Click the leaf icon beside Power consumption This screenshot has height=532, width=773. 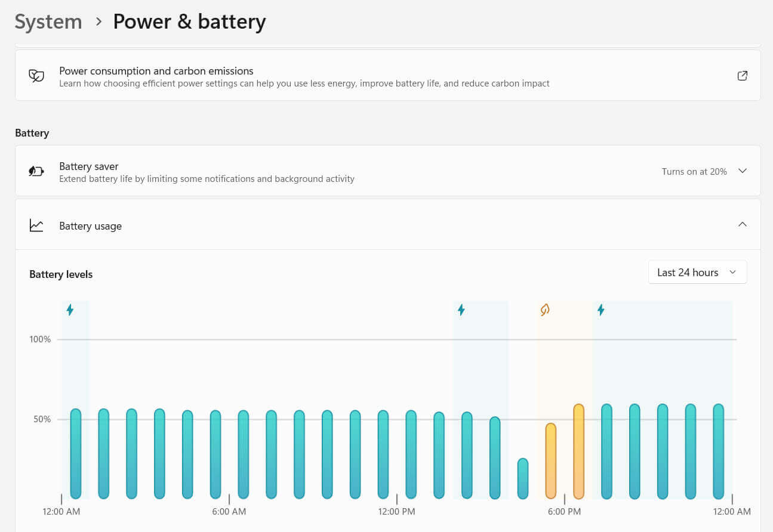coord(36,76)
